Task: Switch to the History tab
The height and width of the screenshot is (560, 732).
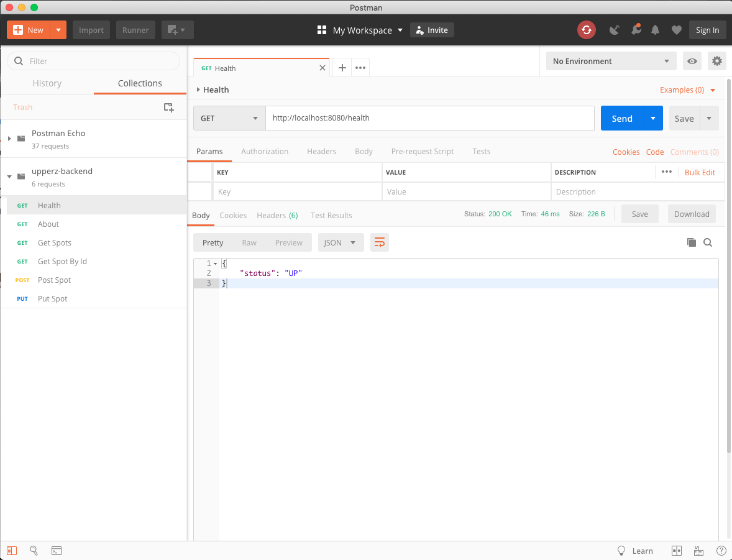Action: click(x=47, y=83)
